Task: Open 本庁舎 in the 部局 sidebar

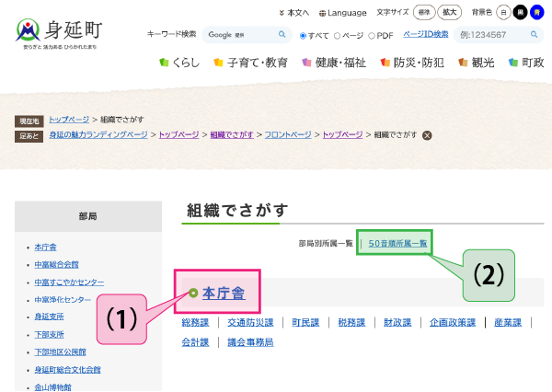Action: (x=45, y=248)
